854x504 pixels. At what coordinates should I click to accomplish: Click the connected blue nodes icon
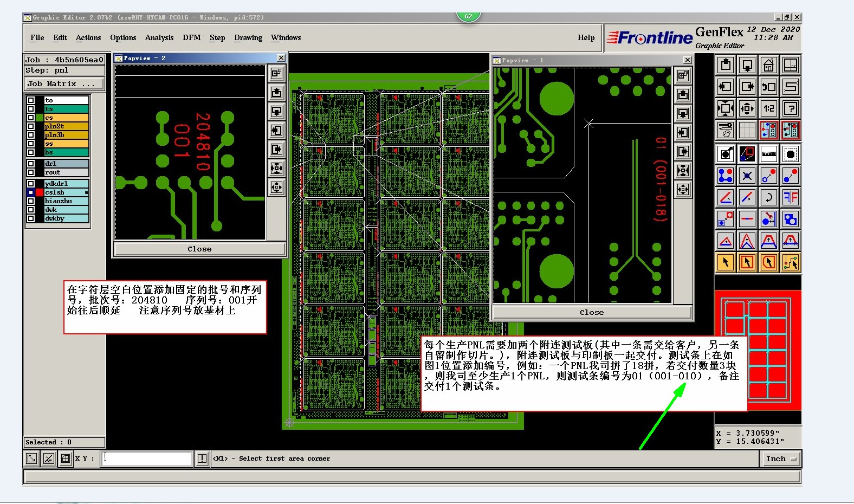coord(726,176)
